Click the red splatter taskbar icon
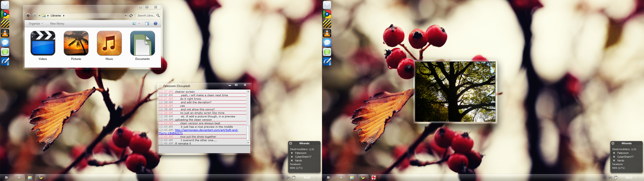The width and height of the screenshot is (644, 181). [x=373, y=177]
